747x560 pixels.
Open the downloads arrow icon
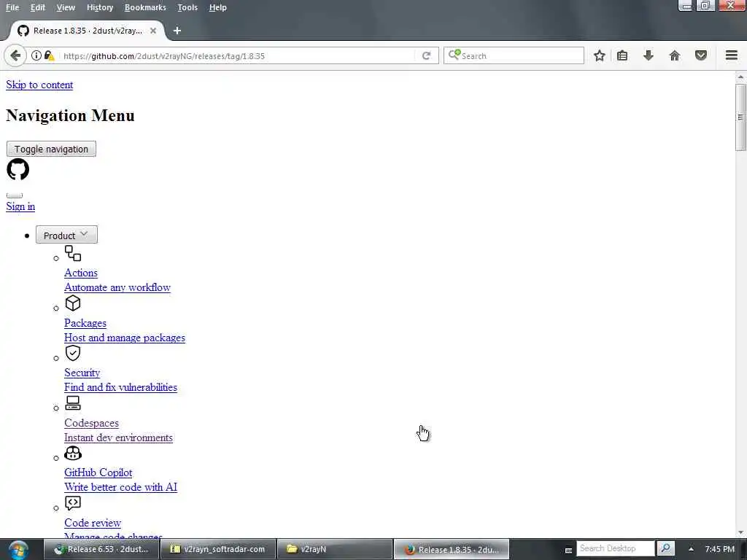tap(649, 55)
